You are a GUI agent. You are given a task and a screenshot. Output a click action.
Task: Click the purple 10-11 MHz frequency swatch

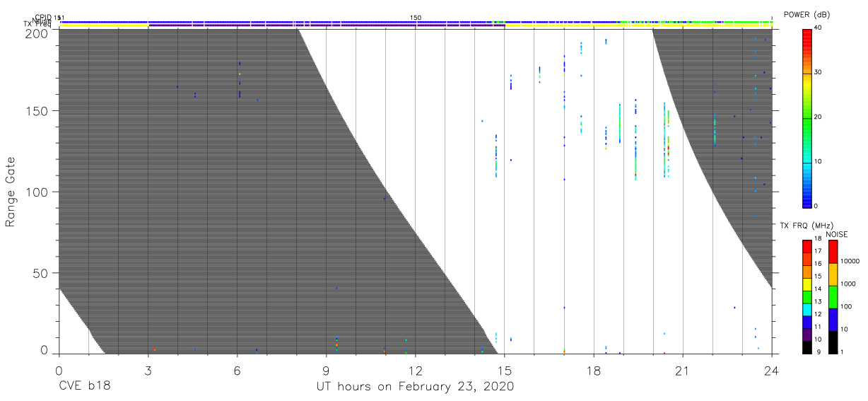pyautogui.click(x=807, y=335)
